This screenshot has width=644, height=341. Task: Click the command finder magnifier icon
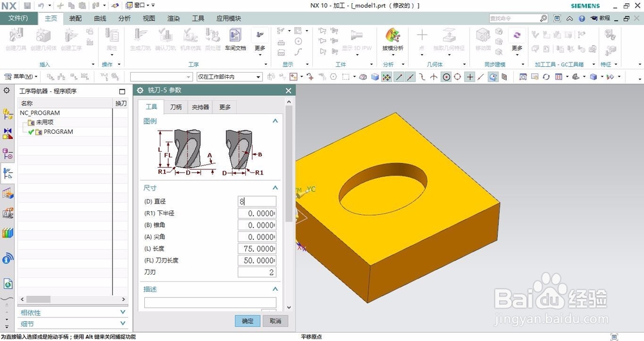coord(544,19)
